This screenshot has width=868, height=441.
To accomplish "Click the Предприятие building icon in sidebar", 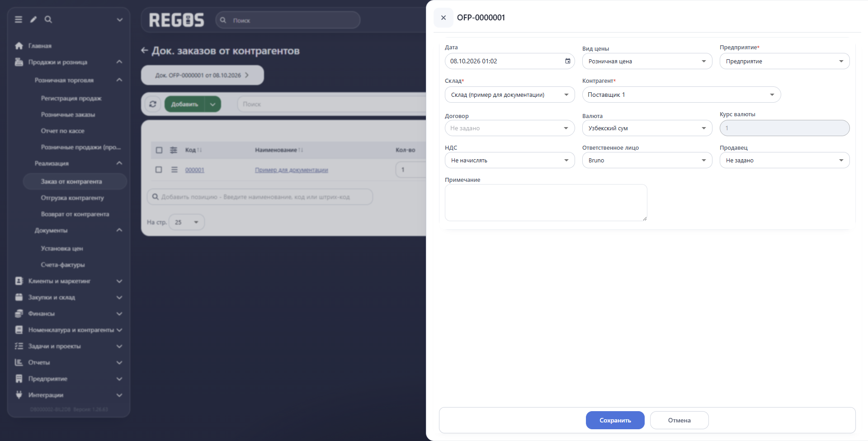I will tap(19, 379).
